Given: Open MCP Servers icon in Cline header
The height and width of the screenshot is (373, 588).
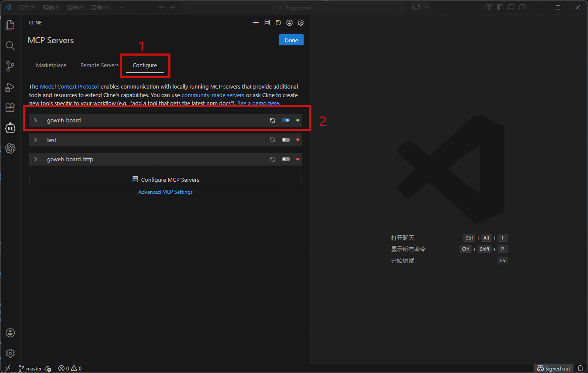Looking at the screenshot, I should tap(267, 23).
